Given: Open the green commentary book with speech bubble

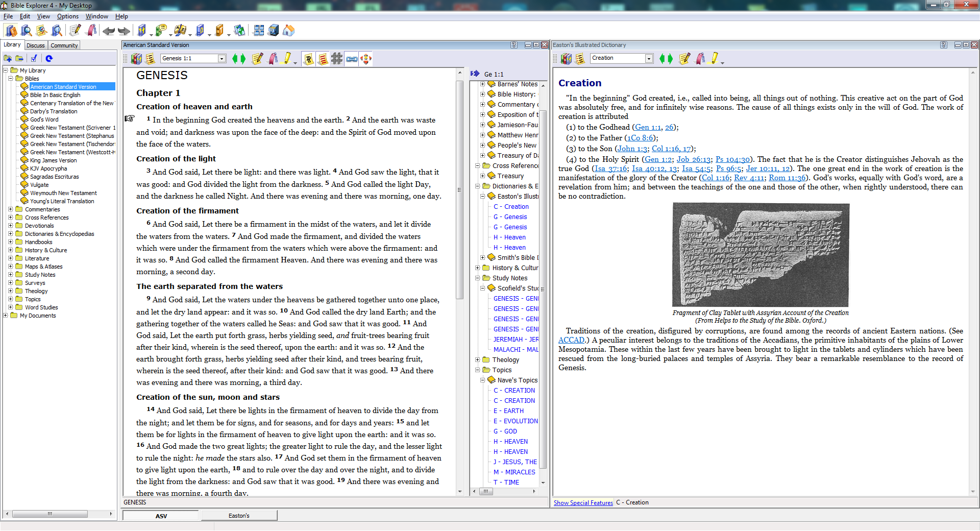Looking at the screenshot, I should [161, 31].
